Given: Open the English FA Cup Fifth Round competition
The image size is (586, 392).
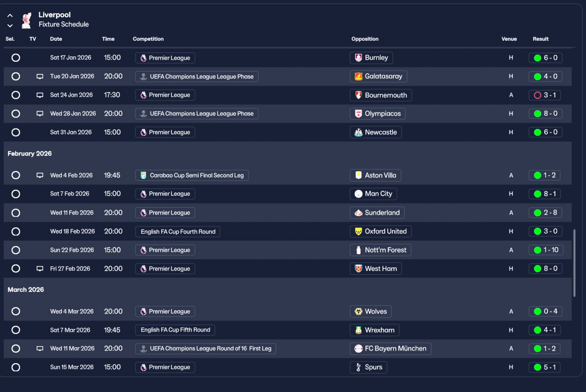Looking at the screenshot, I should click(x=175, y=330).
